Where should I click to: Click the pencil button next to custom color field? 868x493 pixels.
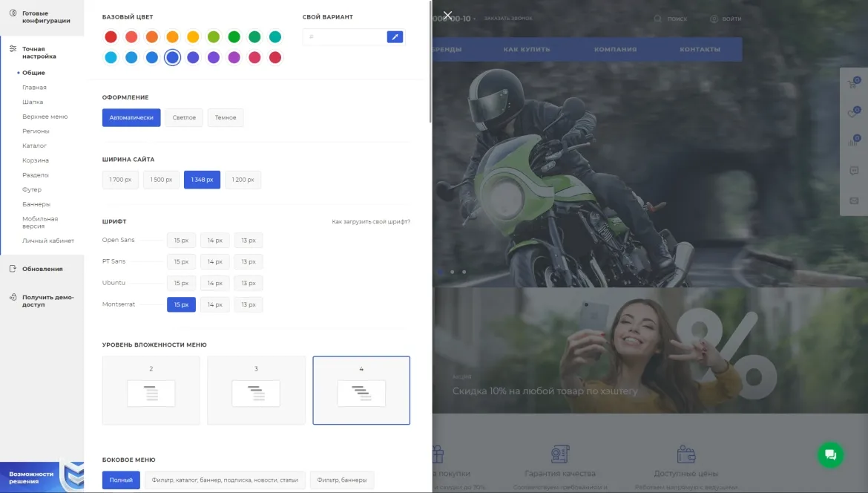click(x=395, y=37)
